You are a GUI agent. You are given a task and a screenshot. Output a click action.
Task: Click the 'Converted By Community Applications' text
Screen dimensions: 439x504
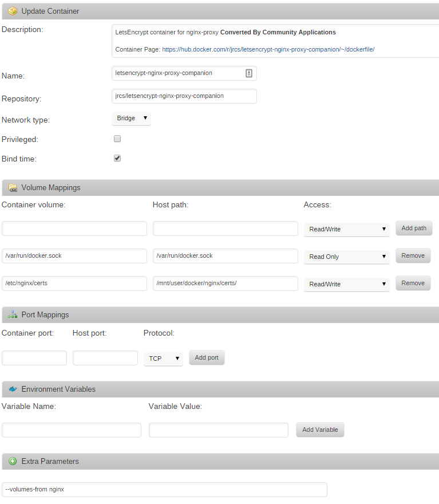[x=278, y=32]
